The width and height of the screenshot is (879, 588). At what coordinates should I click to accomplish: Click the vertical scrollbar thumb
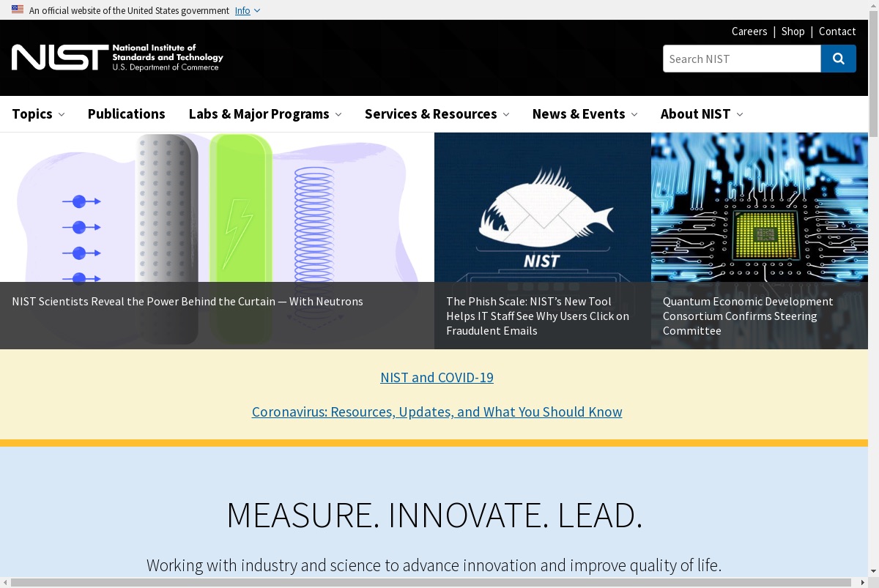click(873, 73)
